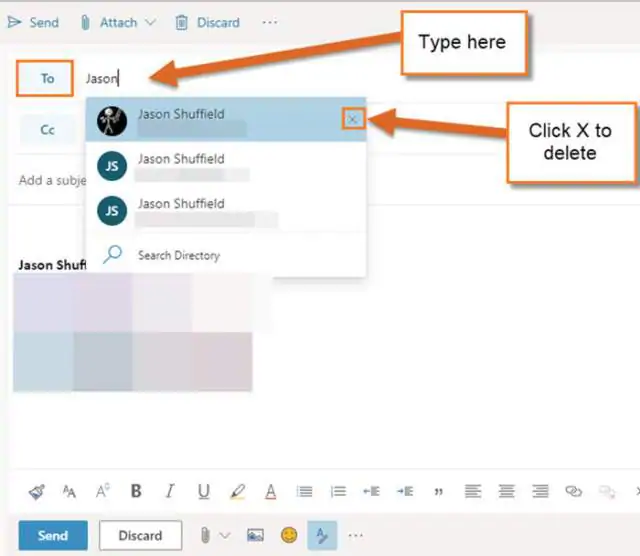Click Send in the top toolbar
Viewport: 640px width, 556px height.
[x=33, y=22]
